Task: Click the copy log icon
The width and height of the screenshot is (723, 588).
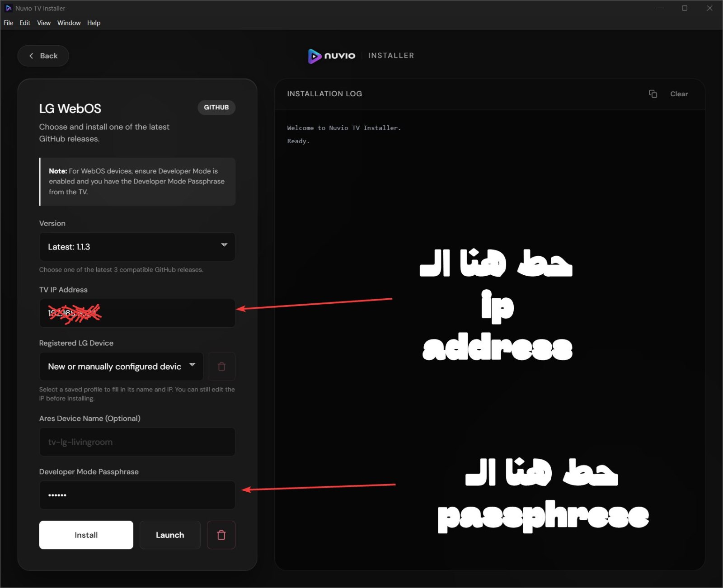Action: click(x=653, y=94)
